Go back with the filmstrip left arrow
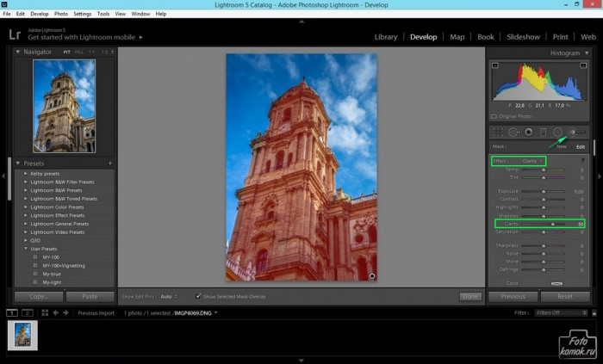 (x=56, y=313)
